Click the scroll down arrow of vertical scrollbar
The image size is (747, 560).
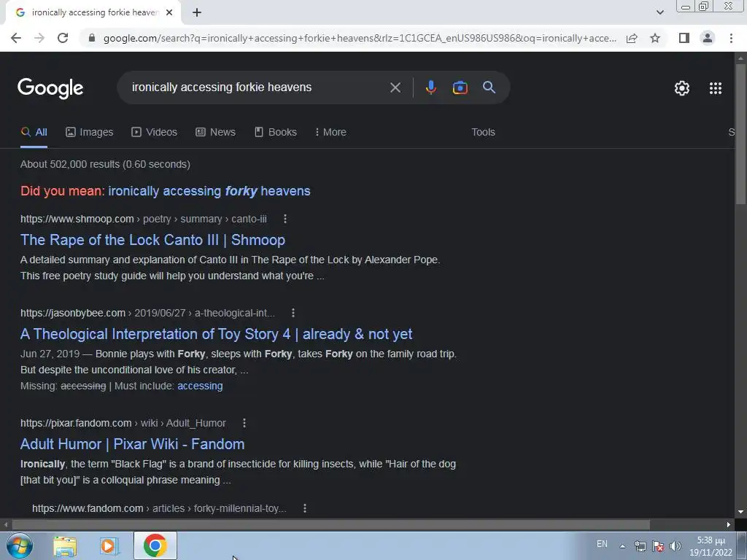point(740,512)
